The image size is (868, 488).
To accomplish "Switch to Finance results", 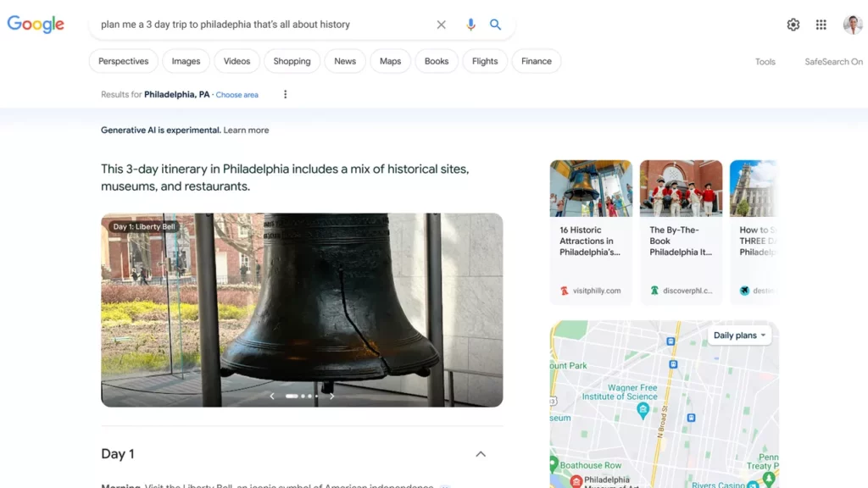I will point(537,61).
